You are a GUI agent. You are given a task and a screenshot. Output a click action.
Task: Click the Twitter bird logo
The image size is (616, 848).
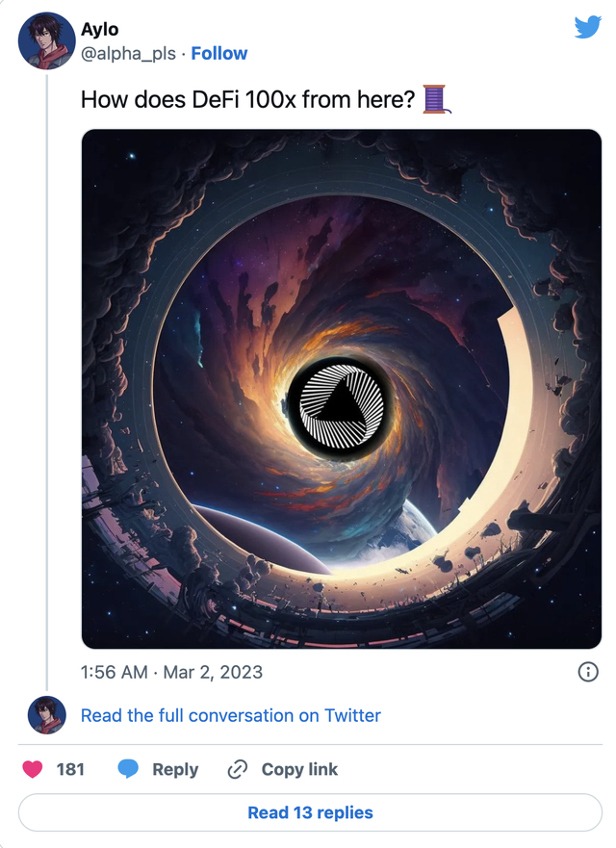(587, 28)
